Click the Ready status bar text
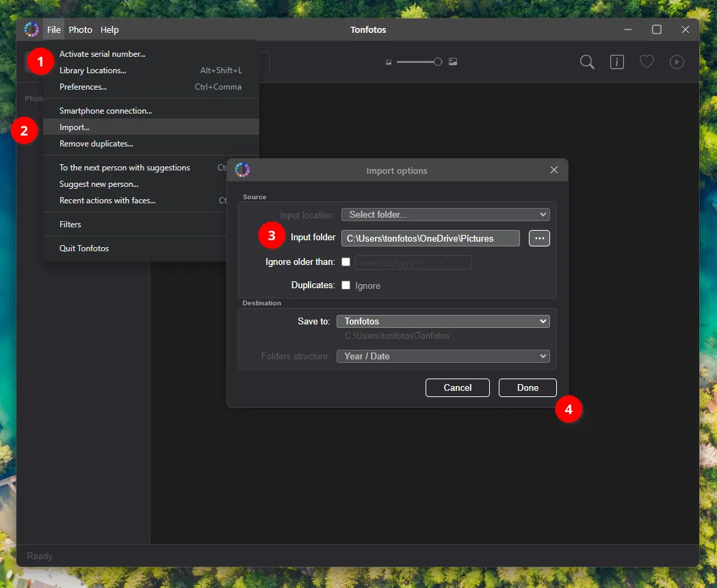Viewport: 717px width, 588px height. (40, 556)
